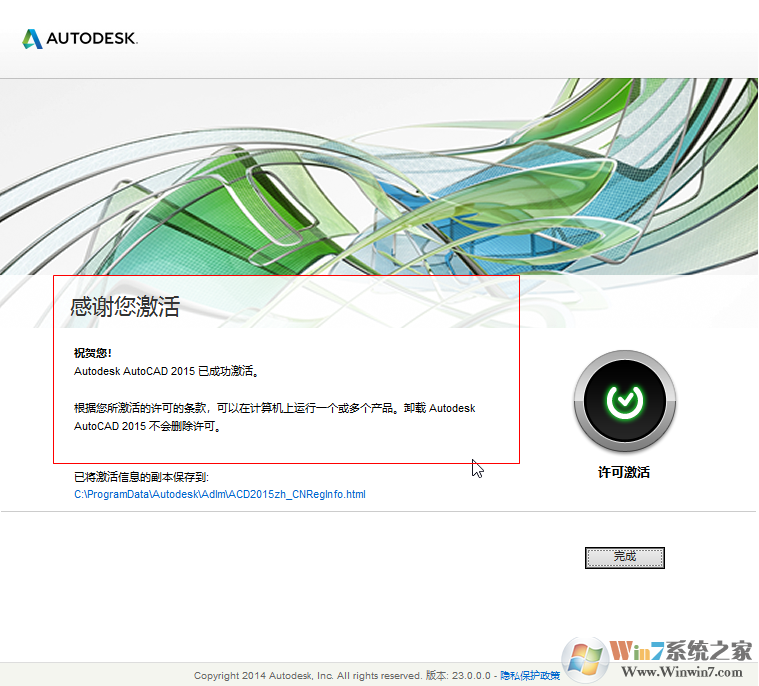Viewport: 759px width, 686px height.
Task: Click the 祝贺您! congratulation text
Action: click(x=92, y=353)
